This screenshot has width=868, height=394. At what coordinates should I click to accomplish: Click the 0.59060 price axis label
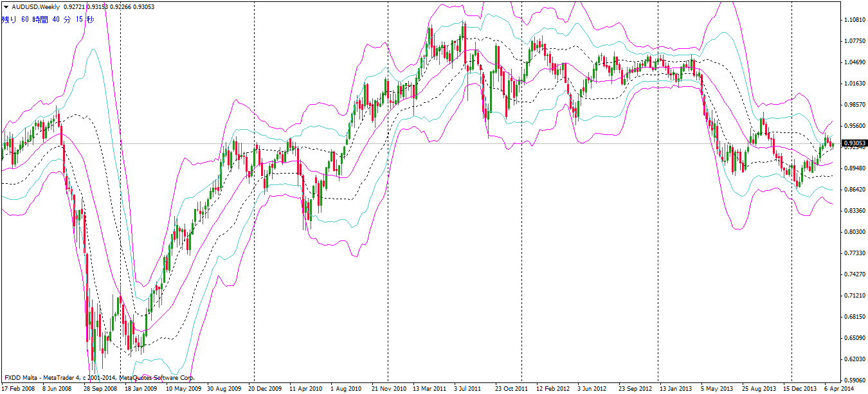click(854, 380)
